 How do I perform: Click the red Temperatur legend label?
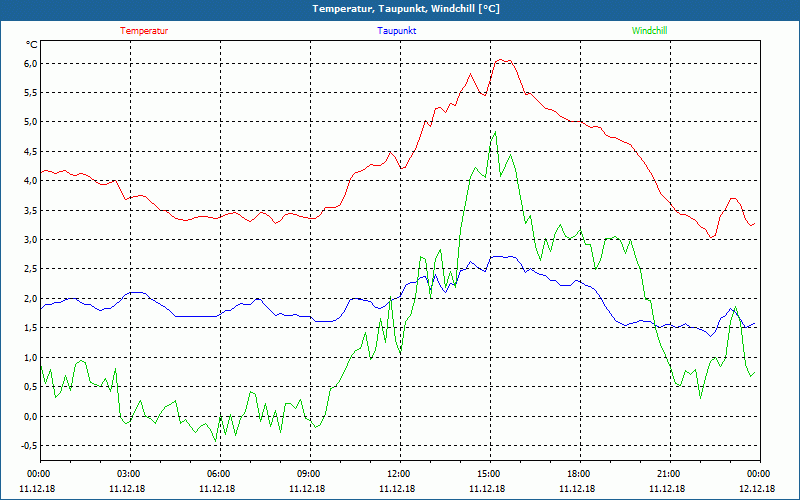click(144, 31)
